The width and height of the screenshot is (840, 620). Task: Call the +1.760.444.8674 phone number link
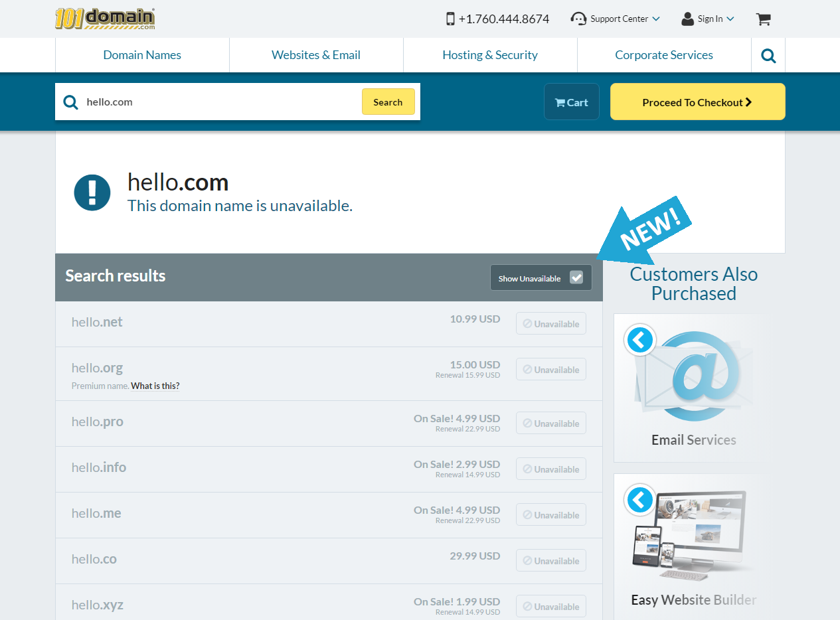tap(504, 19)
